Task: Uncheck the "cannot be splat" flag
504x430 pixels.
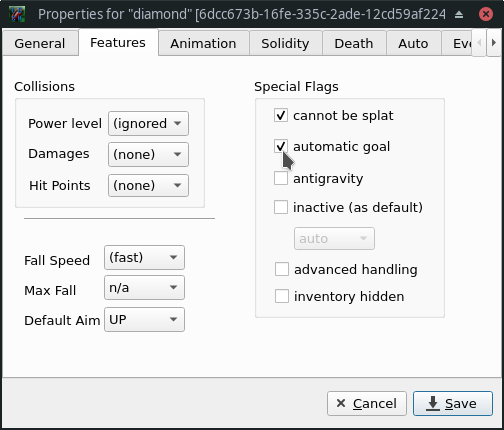Action: [x=281, y=115]
